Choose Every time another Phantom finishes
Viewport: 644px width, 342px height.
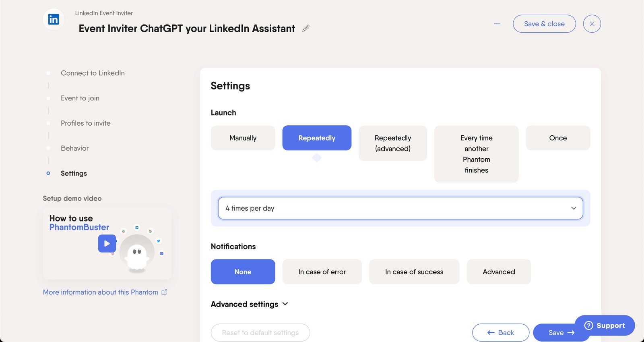pos(477,154)
